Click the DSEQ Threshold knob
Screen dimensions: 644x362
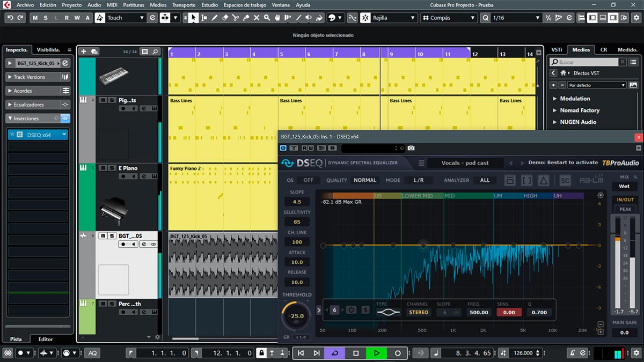point(296,316)
